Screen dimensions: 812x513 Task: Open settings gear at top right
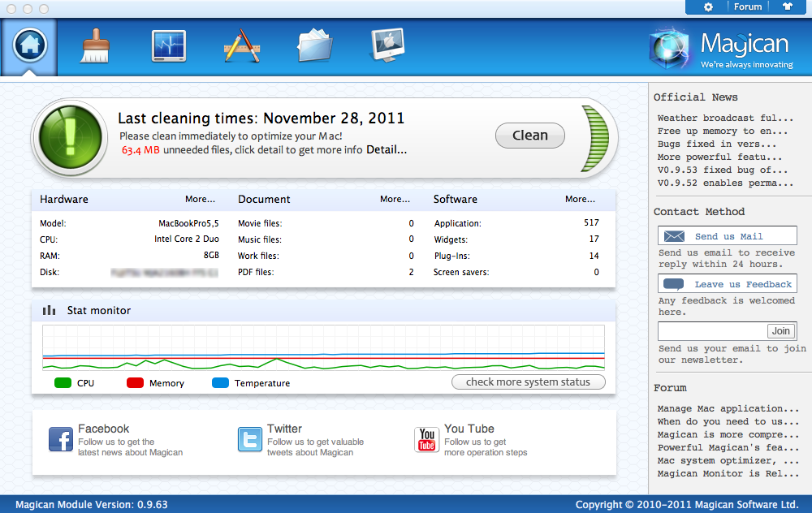tap(708, 6)
